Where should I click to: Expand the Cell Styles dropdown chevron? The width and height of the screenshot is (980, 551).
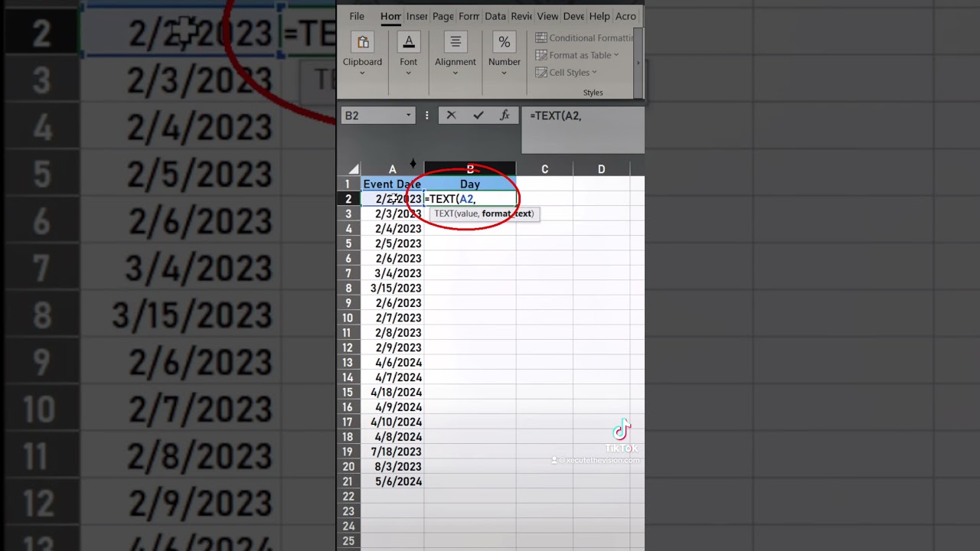pos(594,72)
